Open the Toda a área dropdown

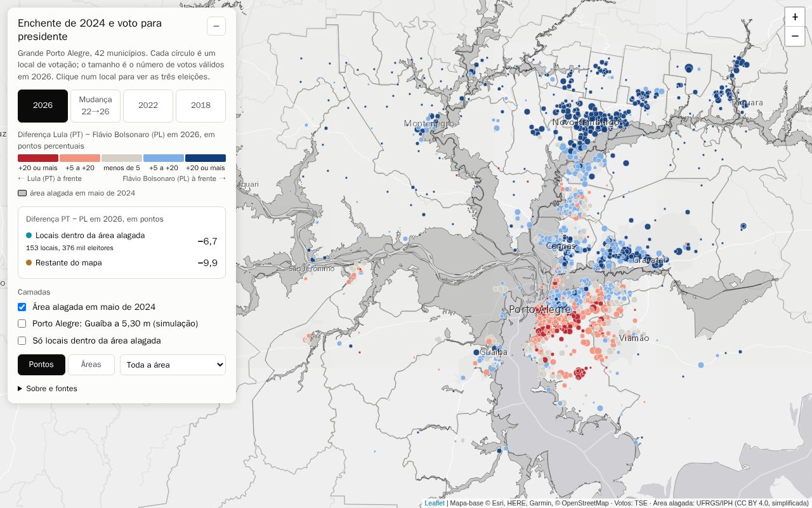[173, 364]
